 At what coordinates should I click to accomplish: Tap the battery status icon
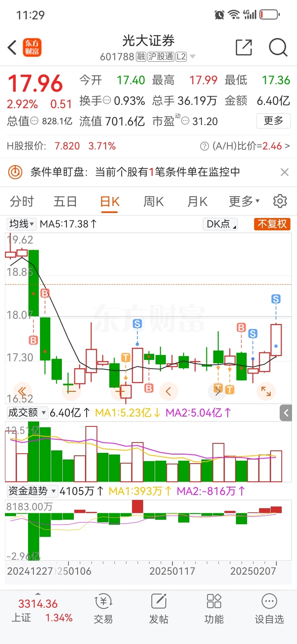(270, 15)
